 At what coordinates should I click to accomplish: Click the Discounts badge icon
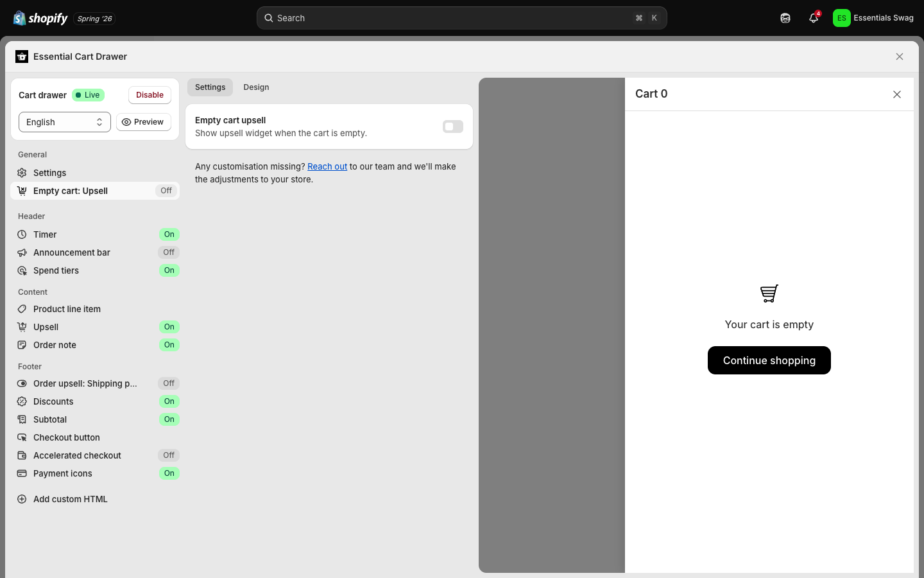(22, 401)
